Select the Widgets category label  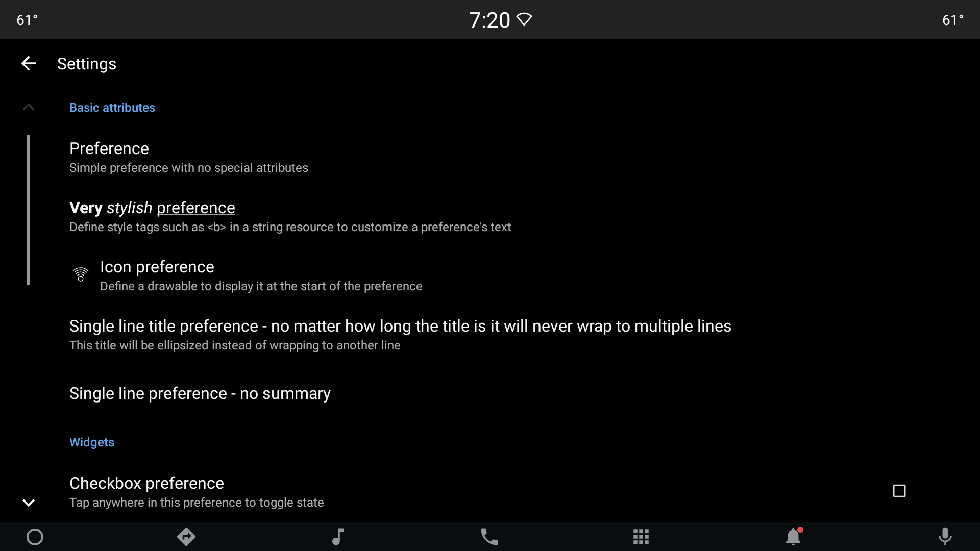pos(91,442)
